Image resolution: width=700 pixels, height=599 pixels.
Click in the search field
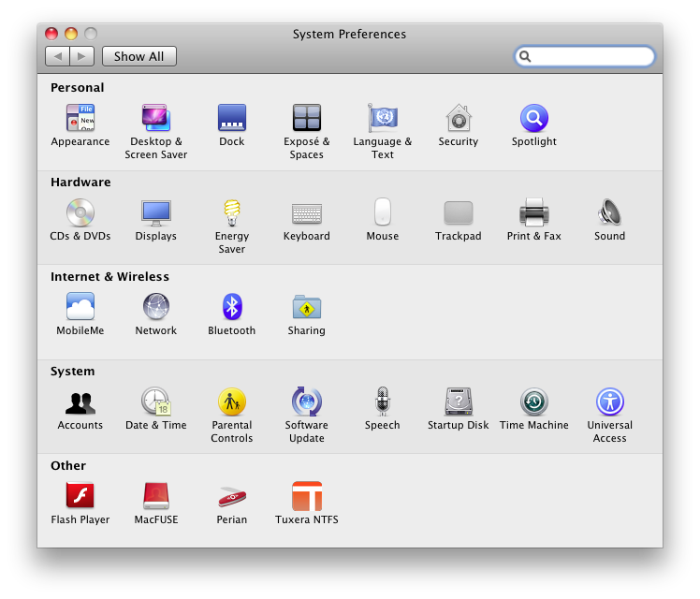[584, 56]
